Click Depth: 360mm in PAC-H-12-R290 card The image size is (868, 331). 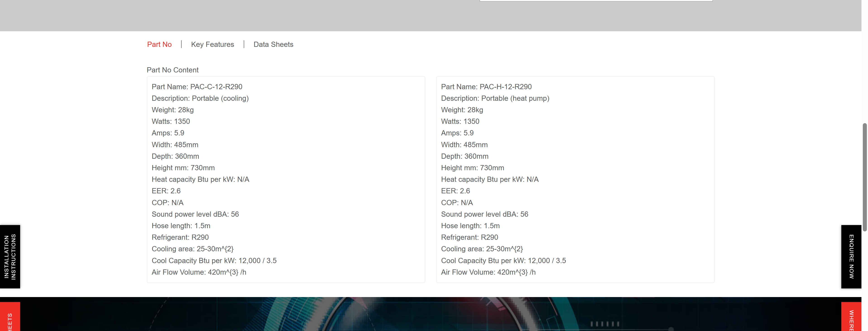click(x=465, y=156)
